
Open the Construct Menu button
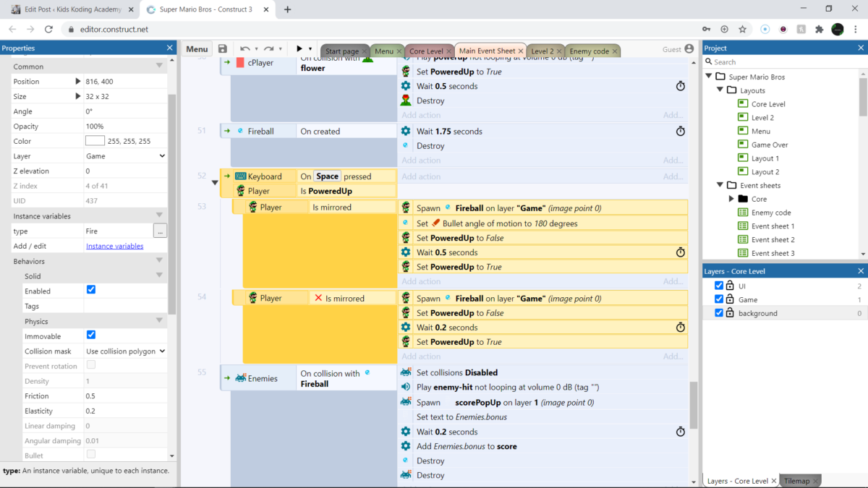click(x=197, y=49)
